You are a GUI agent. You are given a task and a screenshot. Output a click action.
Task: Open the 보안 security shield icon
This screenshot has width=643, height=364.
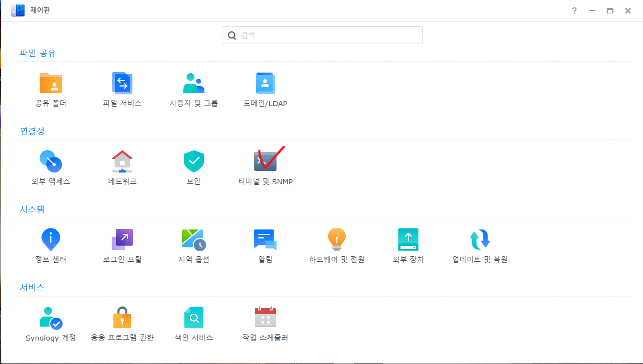pos(194,161)
